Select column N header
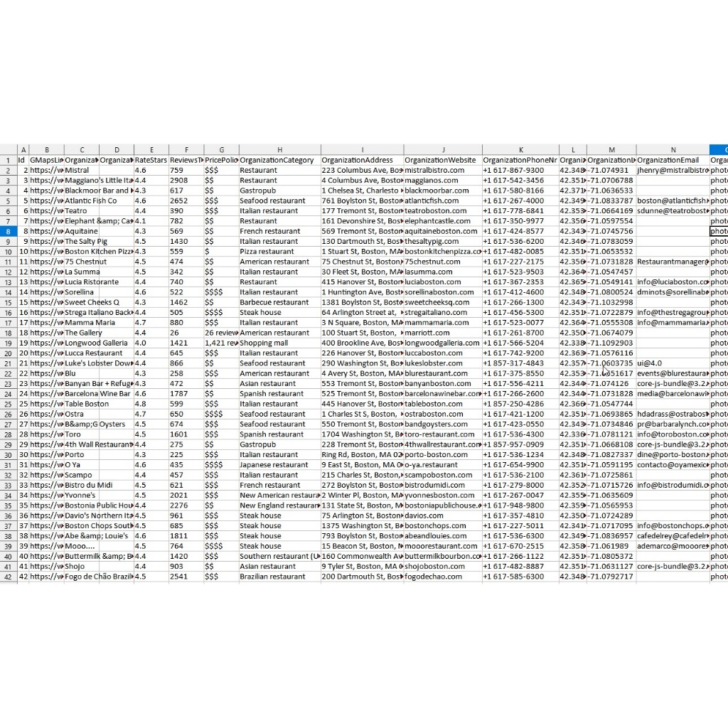 pyautogui.click(x=673, y=149)
